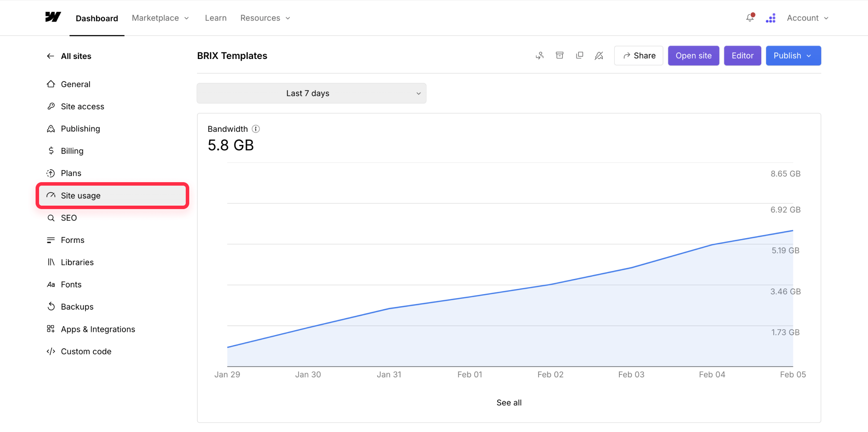Click the Backups restore icon
Screen dimensions: 868x432
(51, 307)
